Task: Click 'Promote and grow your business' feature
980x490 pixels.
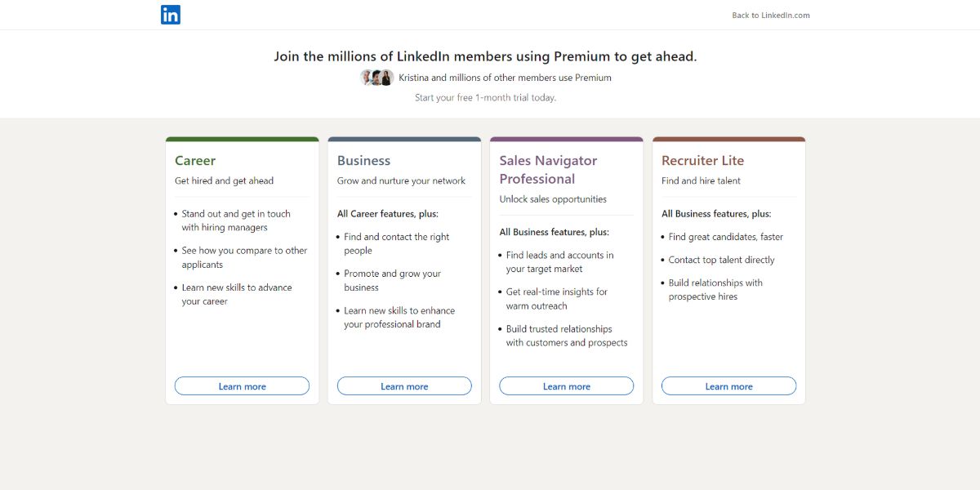Action: coord(392,280)
